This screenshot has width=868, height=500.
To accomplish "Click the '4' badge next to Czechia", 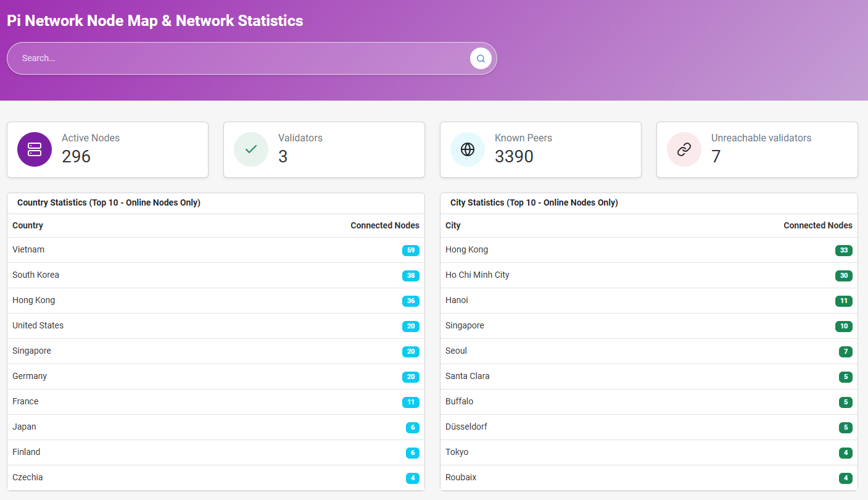I will (411, 478).
